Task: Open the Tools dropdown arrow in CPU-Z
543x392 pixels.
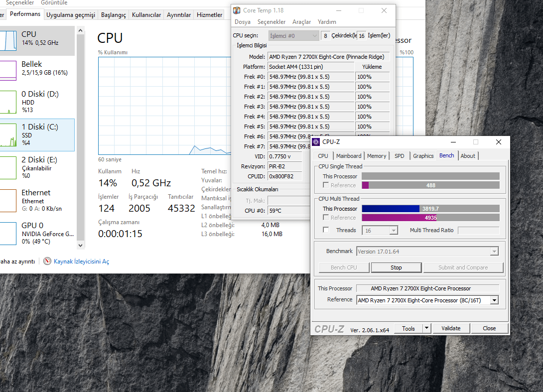Action: tap(426, 328)
